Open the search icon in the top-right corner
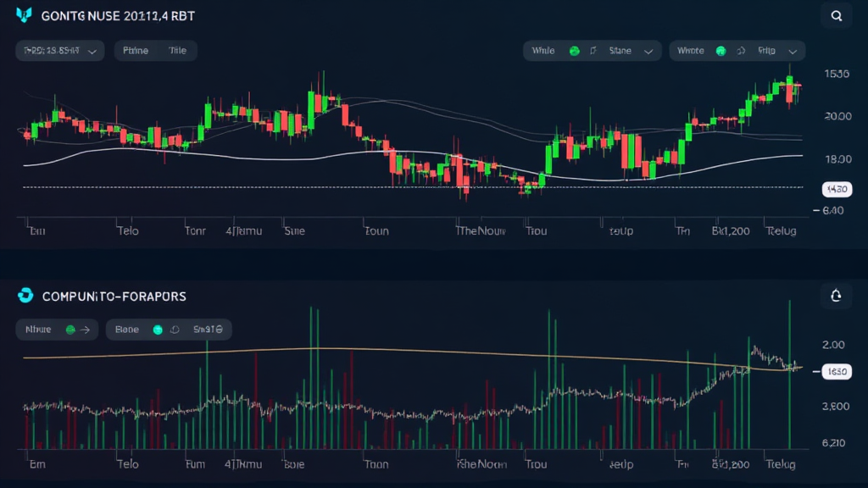The height and width of the screenshot is (488, 868). tap(835, 15)
